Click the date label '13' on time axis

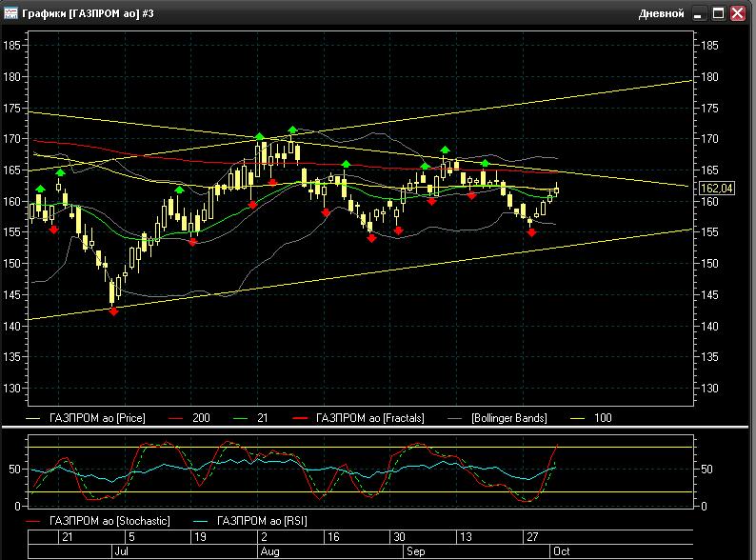click(x=466, y=537)
